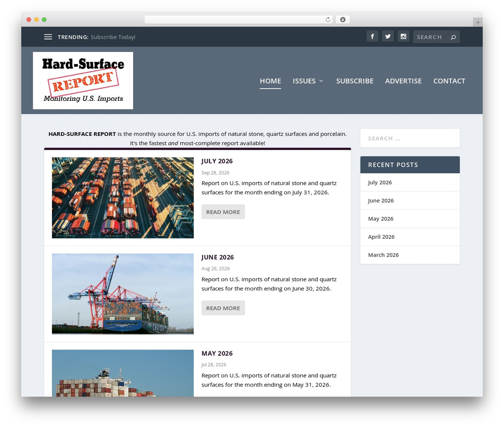Open the port crane thumbnail for June

click(123, 294)
